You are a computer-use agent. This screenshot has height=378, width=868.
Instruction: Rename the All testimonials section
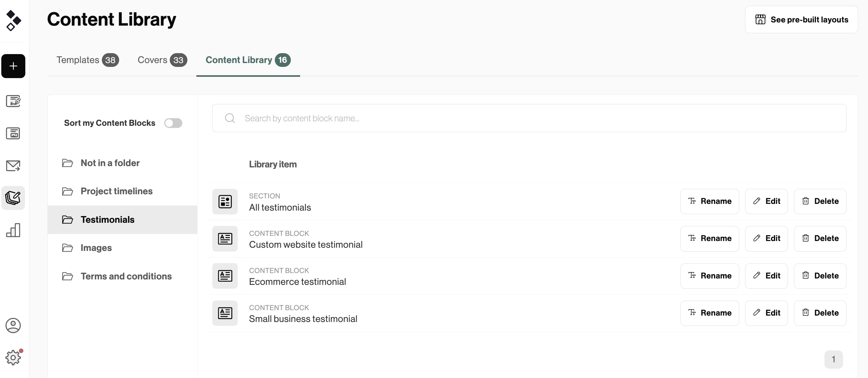click(x=710, y=201)
